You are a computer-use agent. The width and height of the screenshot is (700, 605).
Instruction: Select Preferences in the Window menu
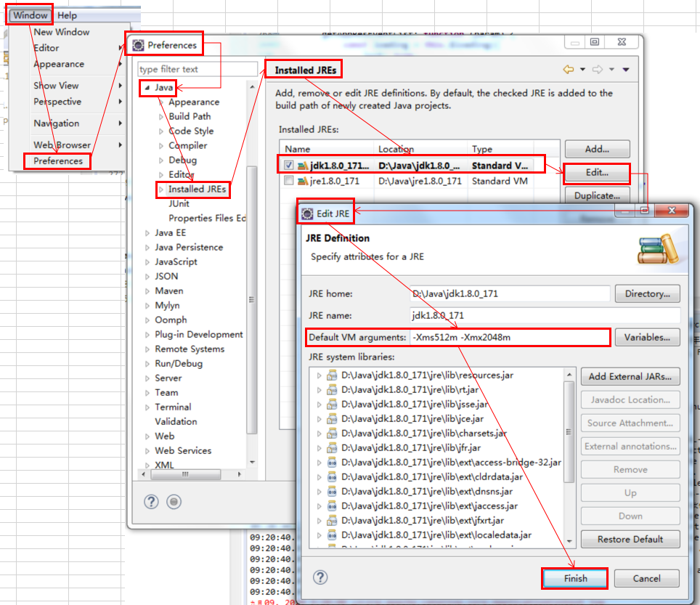coord(58,161)
